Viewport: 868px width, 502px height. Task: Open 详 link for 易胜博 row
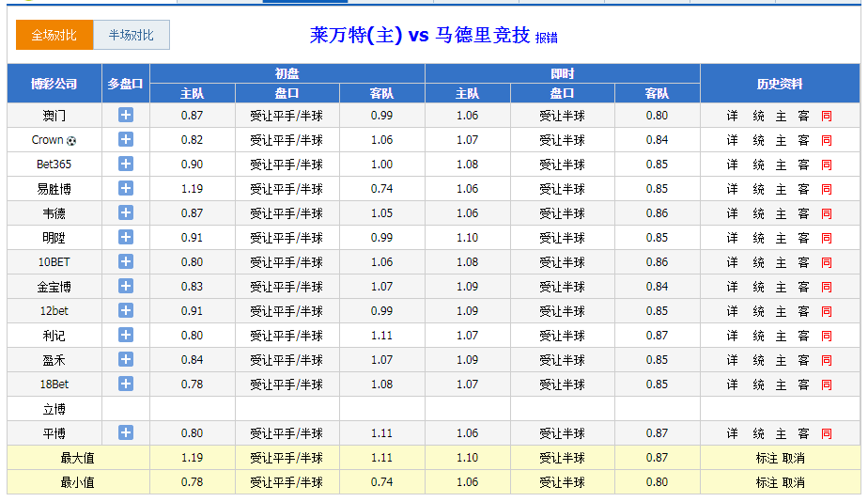pos(733,189)
